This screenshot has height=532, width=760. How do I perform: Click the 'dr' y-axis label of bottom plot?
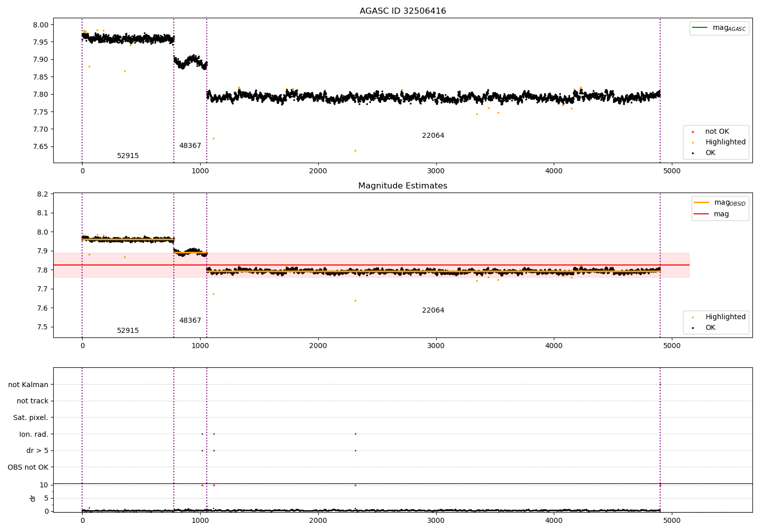(33, 498)
